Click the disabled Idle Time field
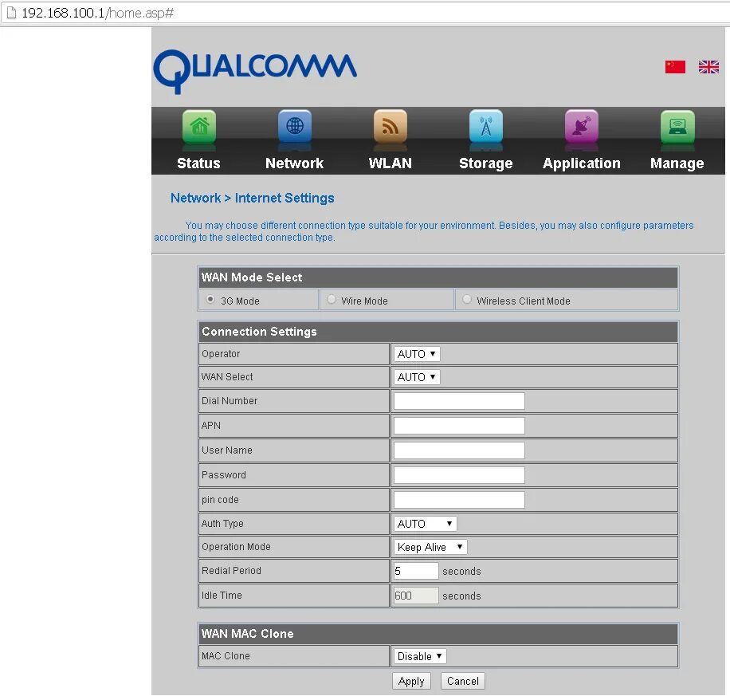This screenshot has width=730, height=700. pyautogui.click(x=416, y=596)
